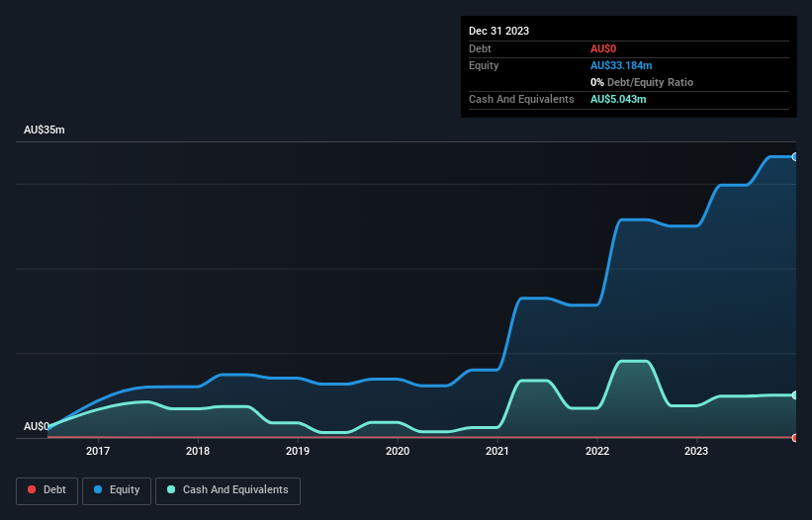
Task: Select the red Debt end-point marker
Action: click(795, 438)
